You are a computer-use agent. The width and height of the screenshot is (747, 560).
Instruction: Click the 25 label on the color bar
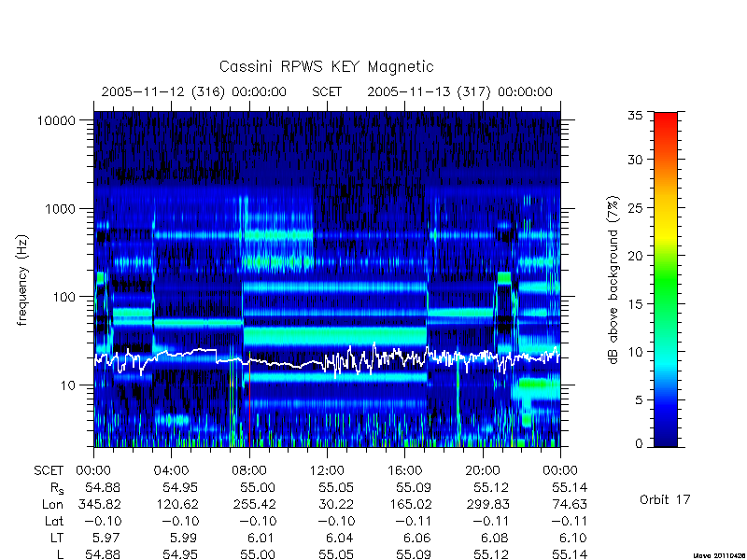[x=635, y=207]
